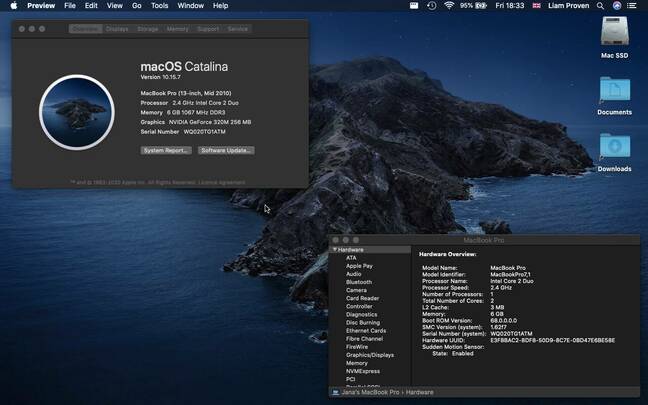Select Memory in System Report sidebar
The height and width of the screenshot is (405, 648).
(357, 363)
